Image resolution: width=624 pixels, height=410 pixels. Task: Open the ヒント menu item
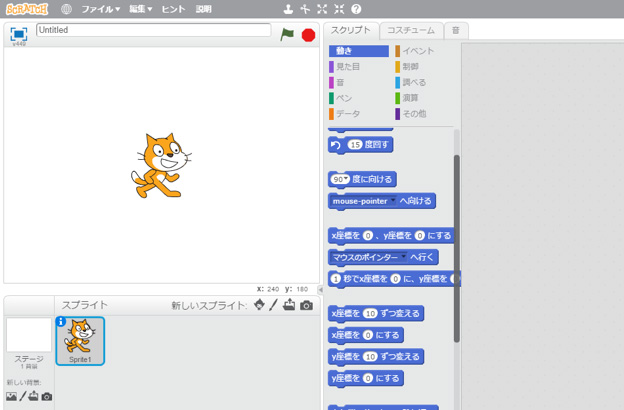pyautogui.click(x=174, y=9)
